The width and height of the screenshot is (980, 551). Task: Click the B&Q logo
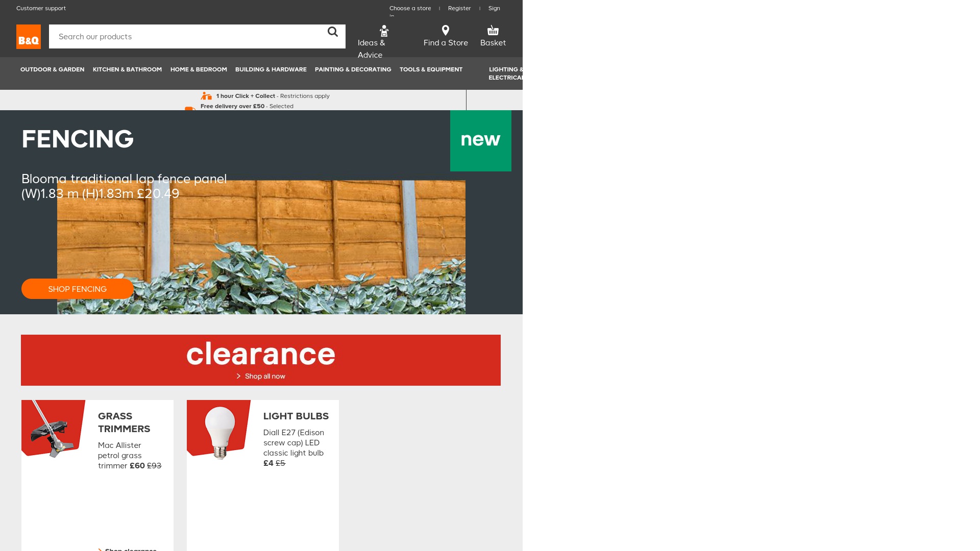(x=29, y=37)
